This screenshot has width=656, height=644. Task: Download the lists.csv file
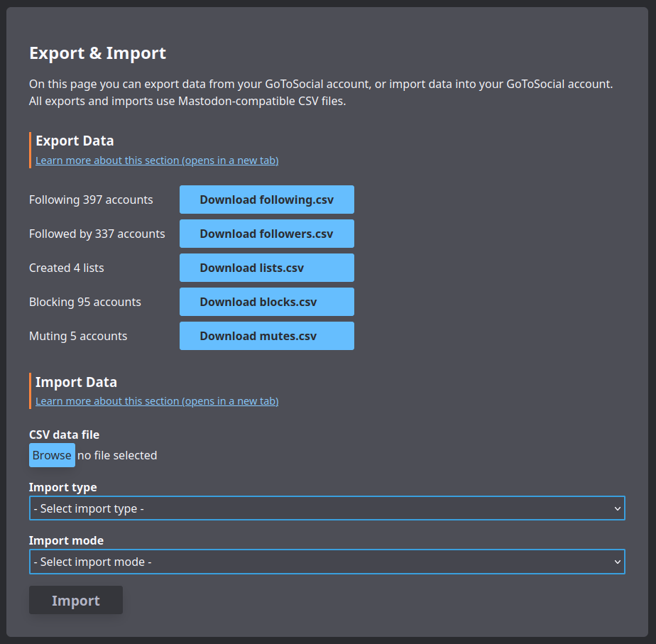pos(266,268)
